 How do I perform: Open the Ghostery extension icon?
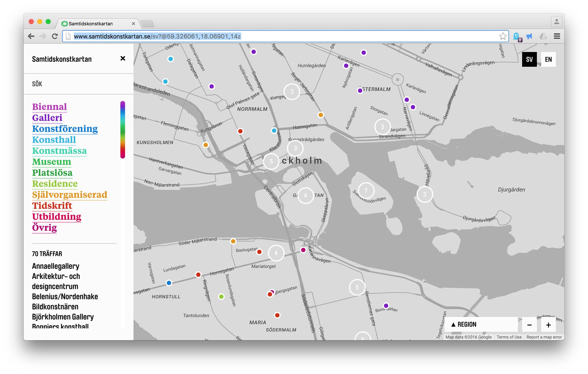(517, 36)
